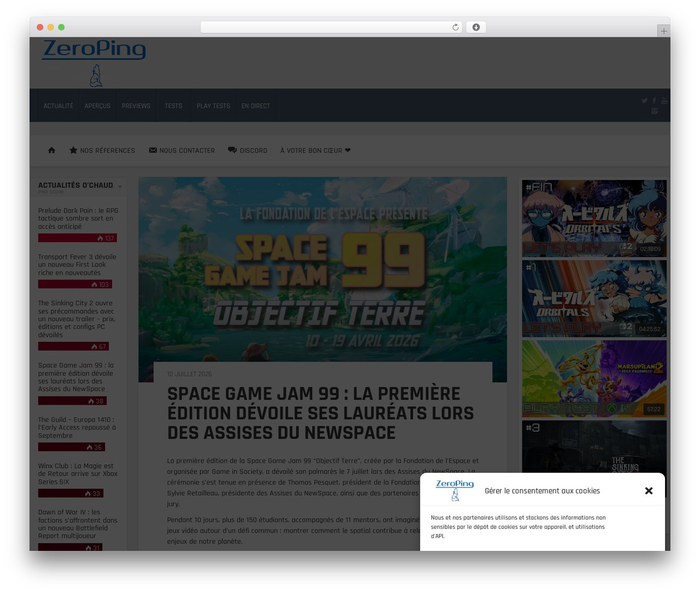Open a new browser tab with plus

coord(663,31)
